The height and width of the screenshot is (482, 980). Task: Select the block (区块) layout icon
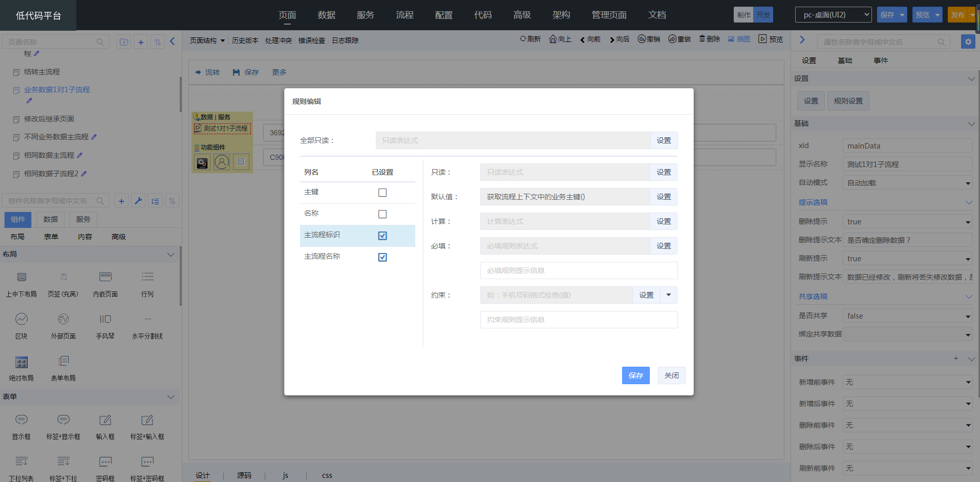point(22,320)
